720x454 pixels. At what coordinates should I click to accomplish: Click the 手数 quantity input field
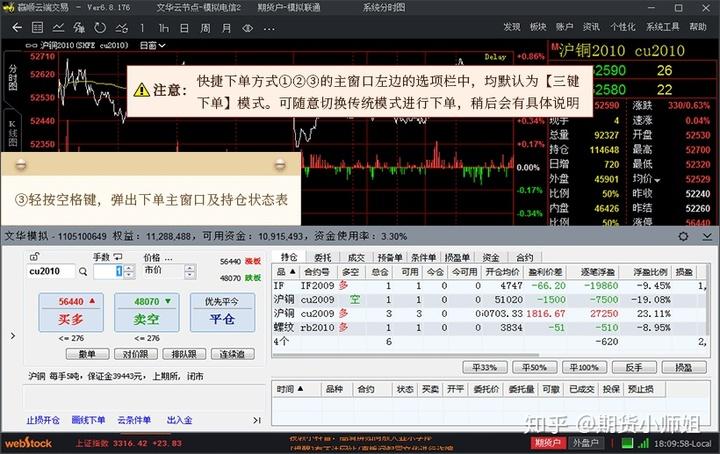coord(108,271)
